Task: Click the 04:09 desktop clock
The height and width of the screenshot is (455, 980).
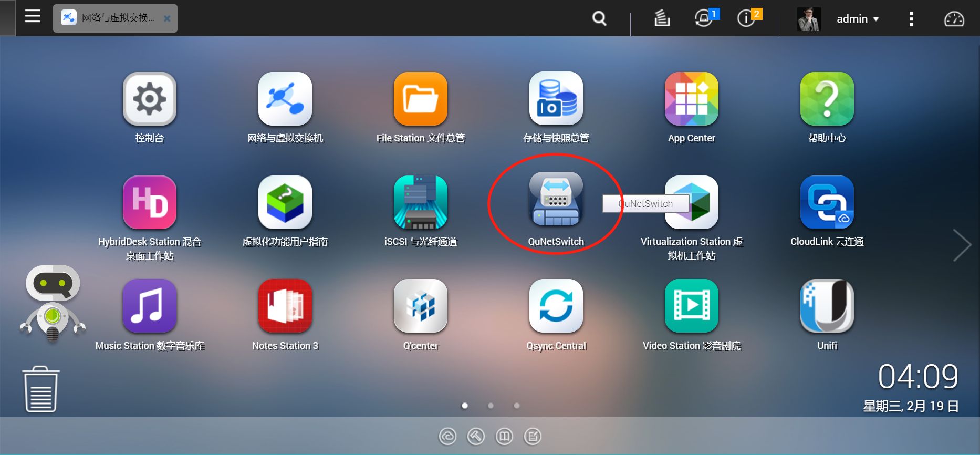Action: tap(918, 377)
